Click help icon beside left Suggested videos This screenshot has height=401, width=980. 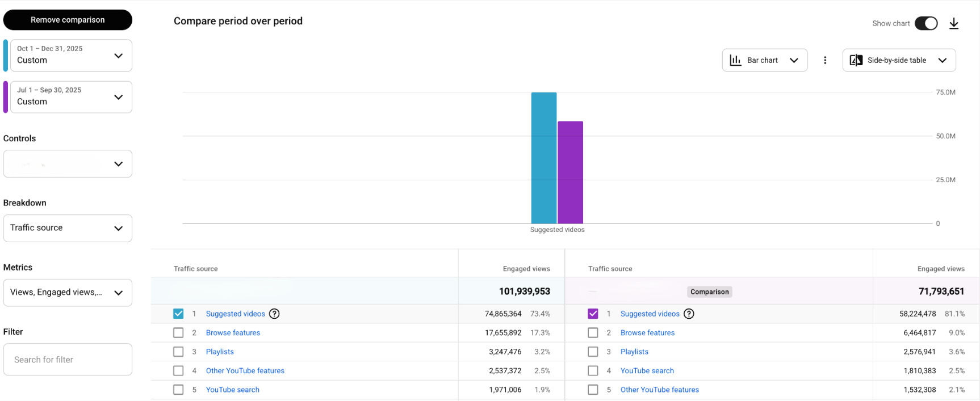pyautogui.click(x=274, y=314)
